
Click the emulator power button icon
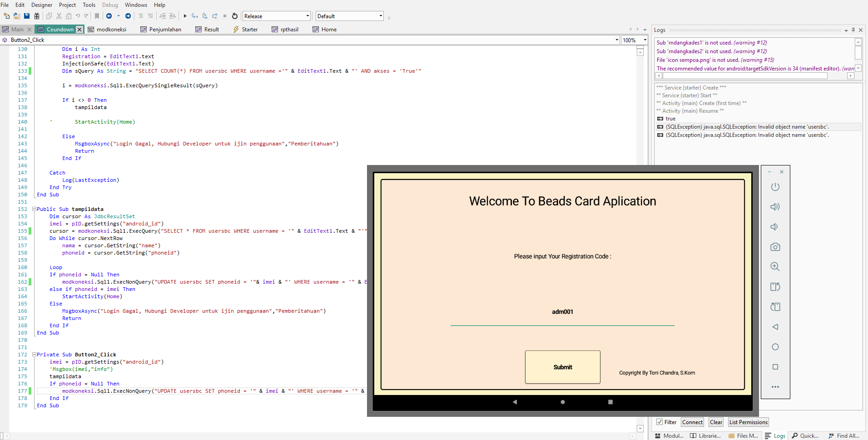(x=775, y=187)
